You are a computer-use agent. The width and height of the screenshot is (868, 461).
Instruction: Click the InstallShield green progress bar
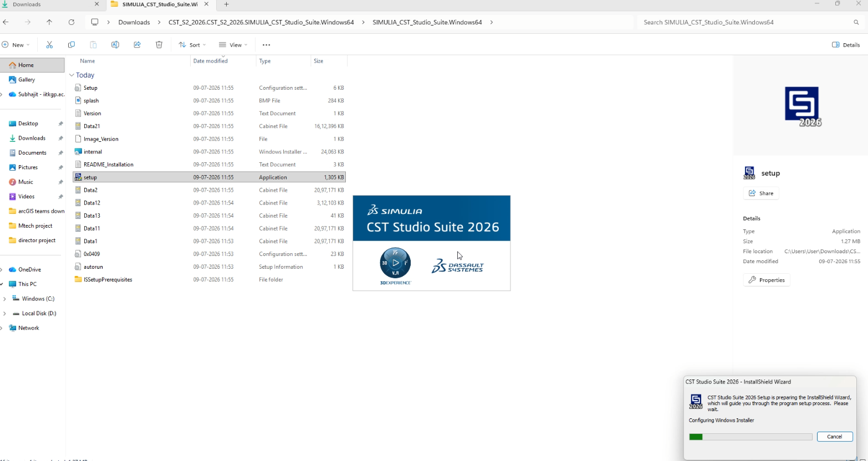point(750,437)
